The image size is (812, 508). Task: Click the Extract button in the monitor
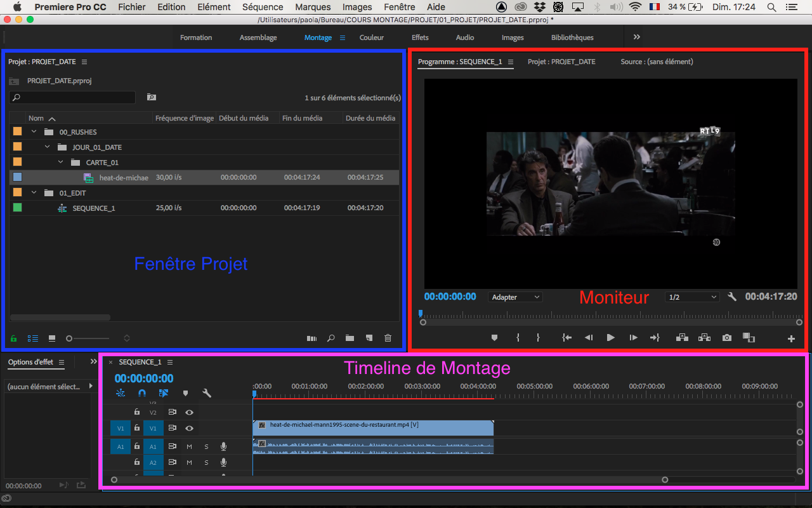click(x=704, y=338)
